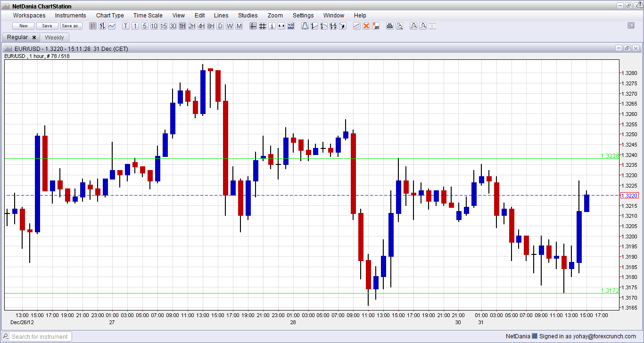
Task: Zoom in using the magnifier plus icon
Action: (x=413, y=26)
